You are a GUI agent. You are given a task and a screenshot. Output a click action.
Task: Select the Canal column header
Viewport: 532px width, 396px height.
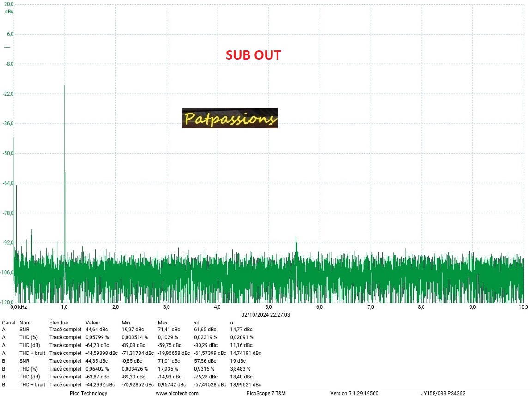coord(9,323)
